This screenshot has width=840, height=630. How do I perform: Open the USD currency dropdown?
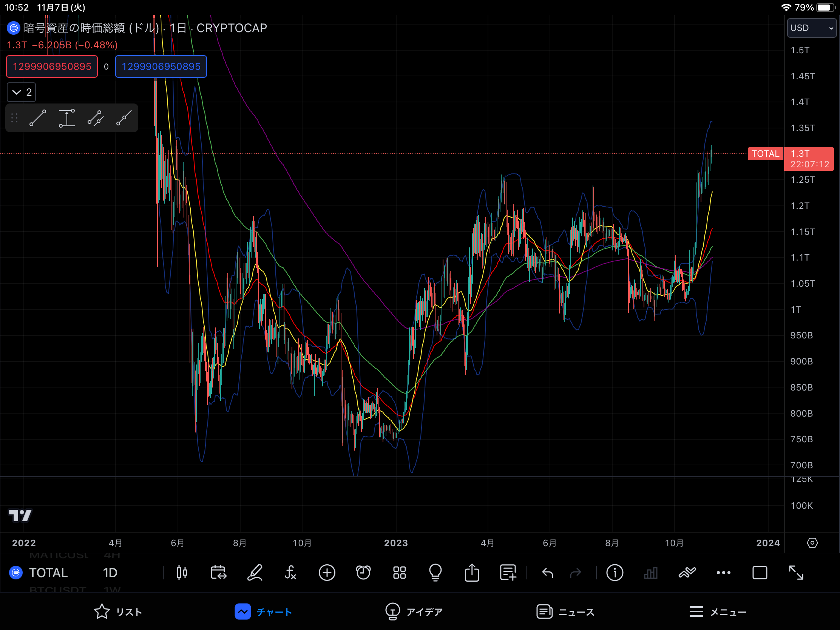[812, 28]
